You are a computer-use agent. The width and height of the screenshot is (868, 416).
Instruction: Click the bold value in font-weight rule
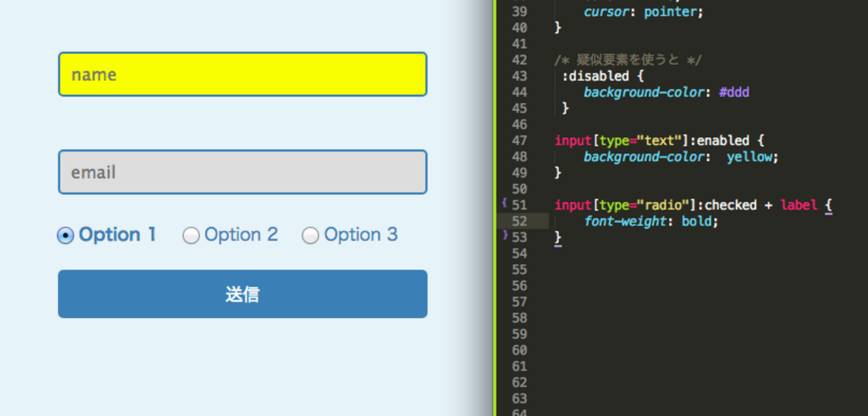coord(698,222)
